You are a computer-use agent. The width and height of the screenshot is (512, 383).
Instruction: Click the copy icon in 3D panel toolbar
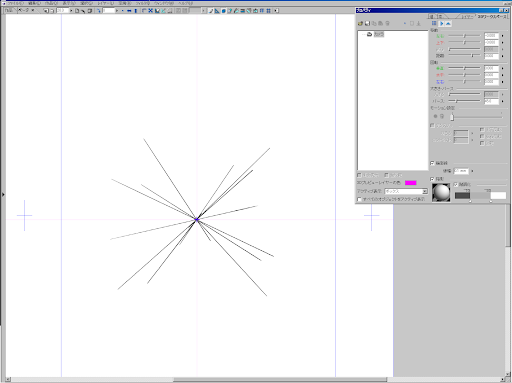(374, 23)
